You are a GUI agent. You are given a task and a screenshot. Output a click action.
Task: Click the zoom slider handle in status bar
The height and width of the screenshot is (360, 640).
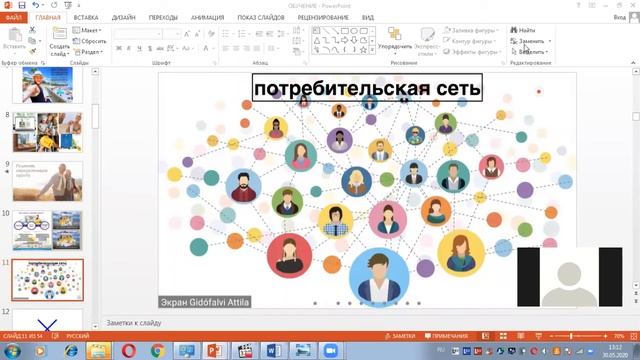[571, 336]
